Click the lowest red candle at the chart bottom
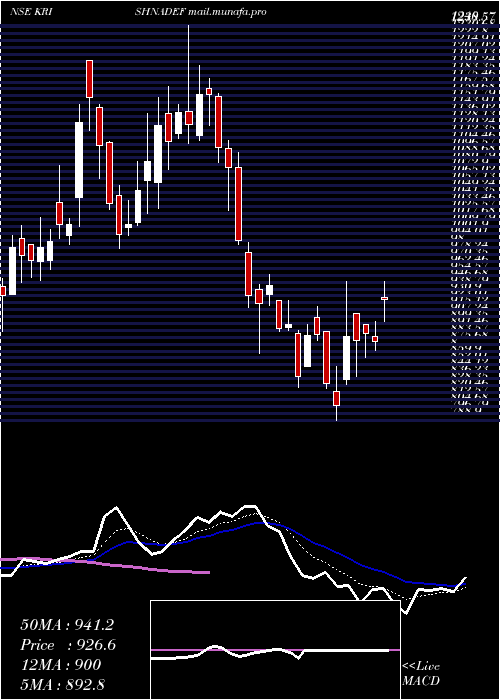Screen dimensions: 500x700 point(336,399)
